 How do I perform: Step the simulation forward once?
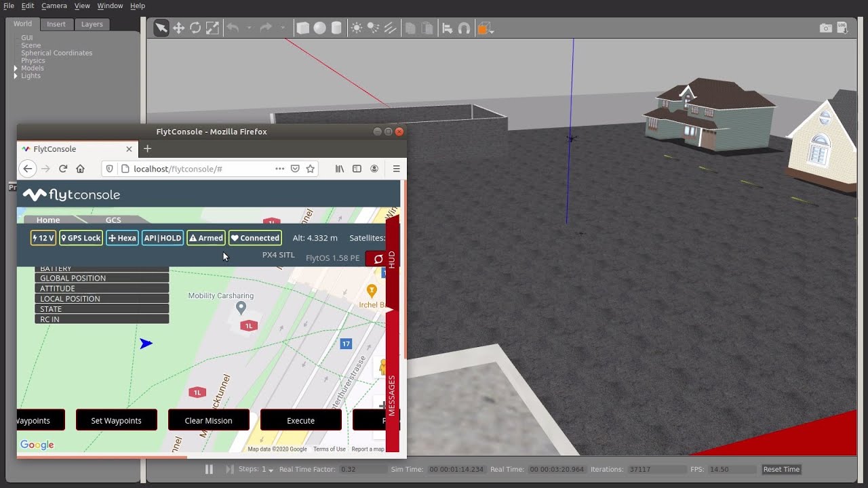[230, 469]
